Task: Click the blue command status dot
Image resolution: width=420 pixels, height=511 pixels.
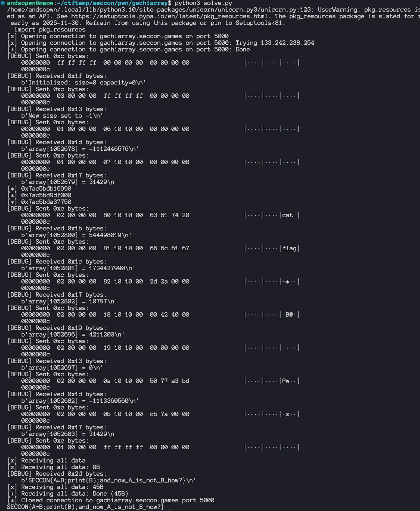Action: coord(3,3)
